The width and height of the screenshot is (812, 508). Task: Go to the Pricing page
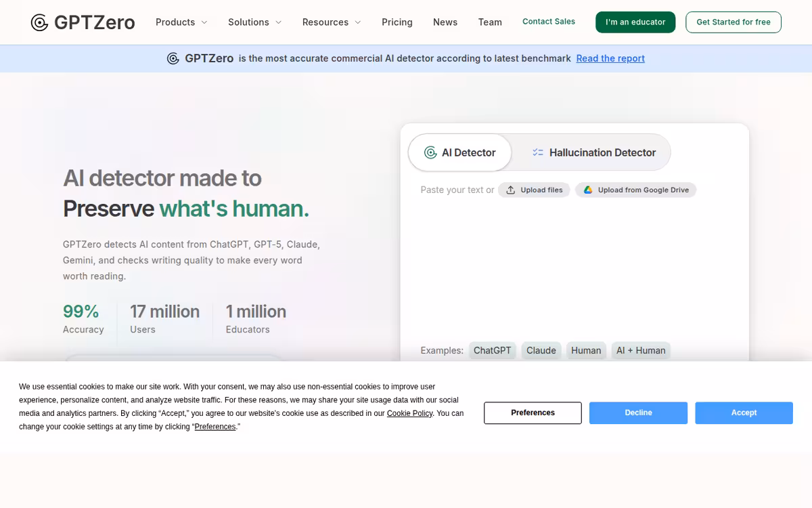[397, 22]
